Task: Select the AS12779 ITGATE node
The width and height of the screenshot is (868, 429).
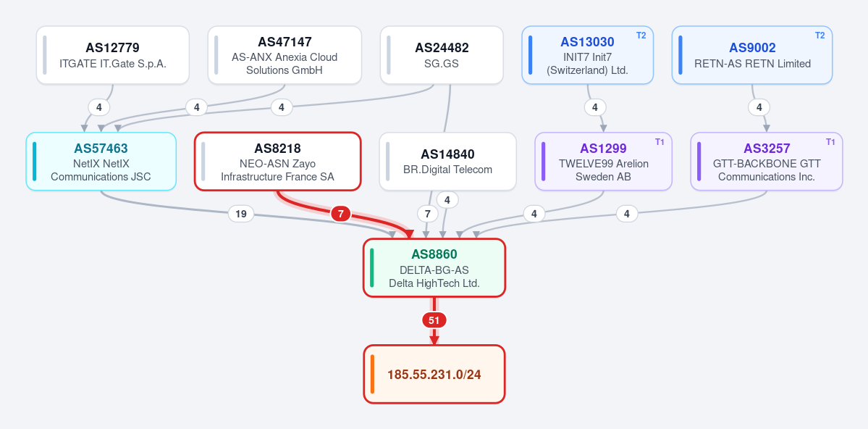Action: (x=113, y=55)
